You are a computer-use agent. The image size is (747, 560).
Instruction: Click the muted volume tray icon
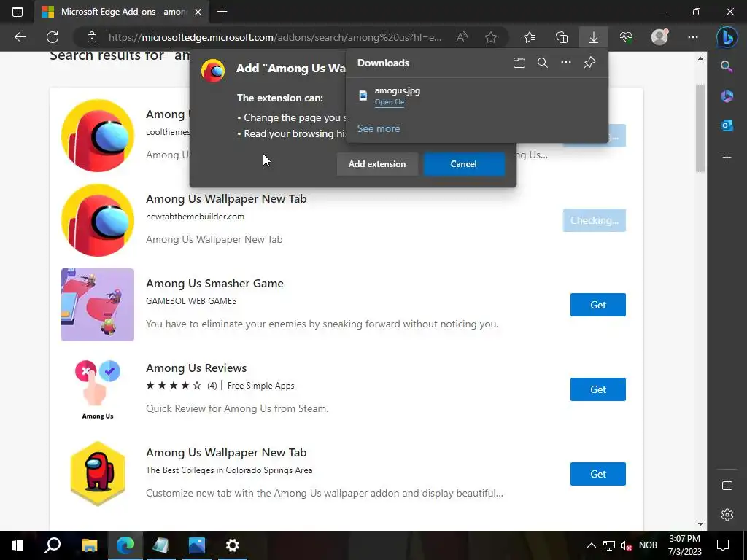626,545
